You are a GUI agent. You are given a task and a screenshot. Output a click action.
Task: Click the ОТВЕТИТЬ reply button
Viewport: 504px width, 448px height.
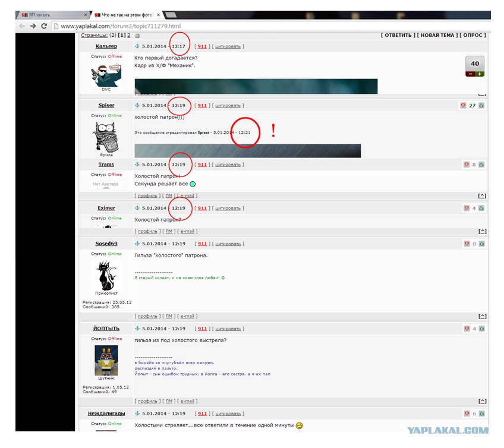(398, 35)
